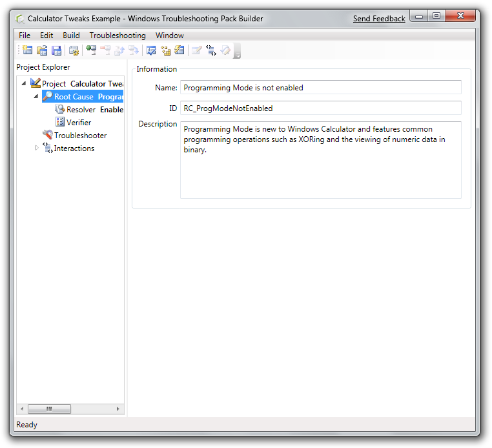Image resolution: width=492 pixels, height=448 pixels.
Task: Click the Root Cause magnifier icon
Action: 48,96
